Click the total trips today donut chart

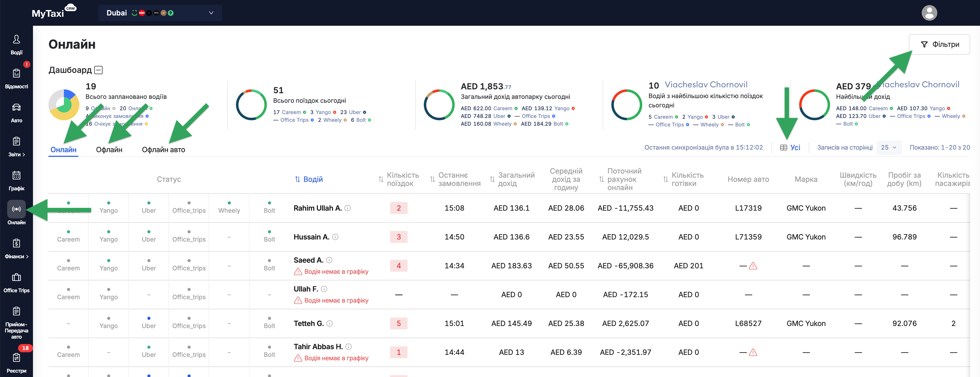coord(251,105)
